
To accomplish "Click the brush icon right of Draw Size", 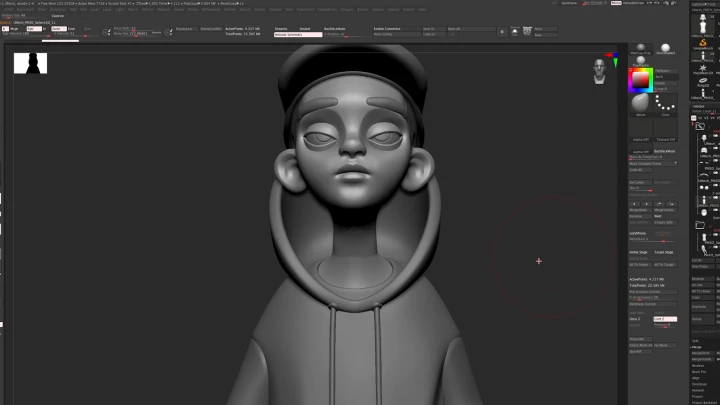I will pos(169,32).
